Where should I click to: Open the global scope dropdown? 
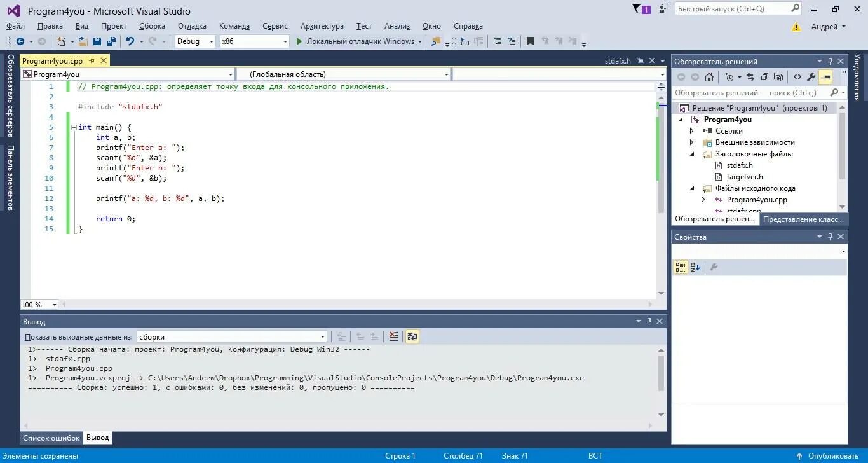tap(344, 74)
